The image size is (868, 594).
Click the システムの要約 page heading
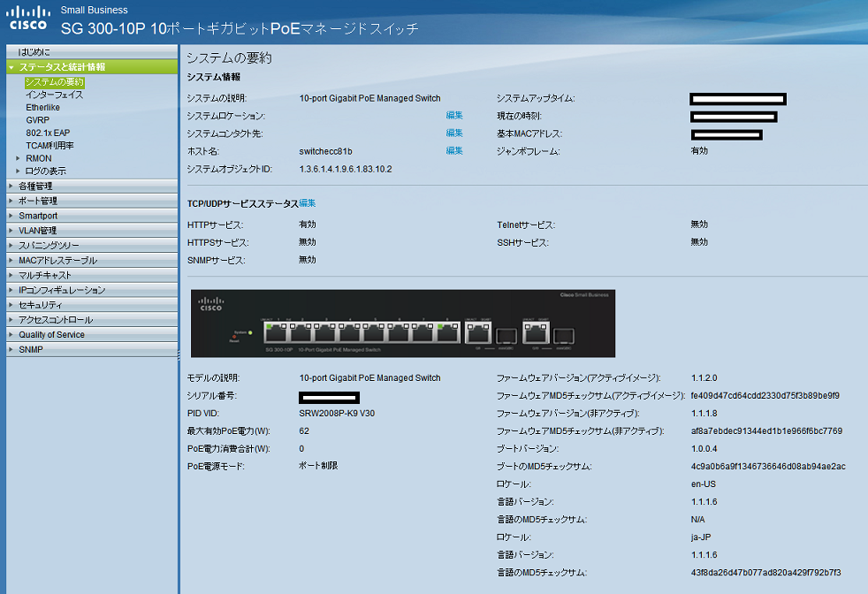tap(229, 57)
